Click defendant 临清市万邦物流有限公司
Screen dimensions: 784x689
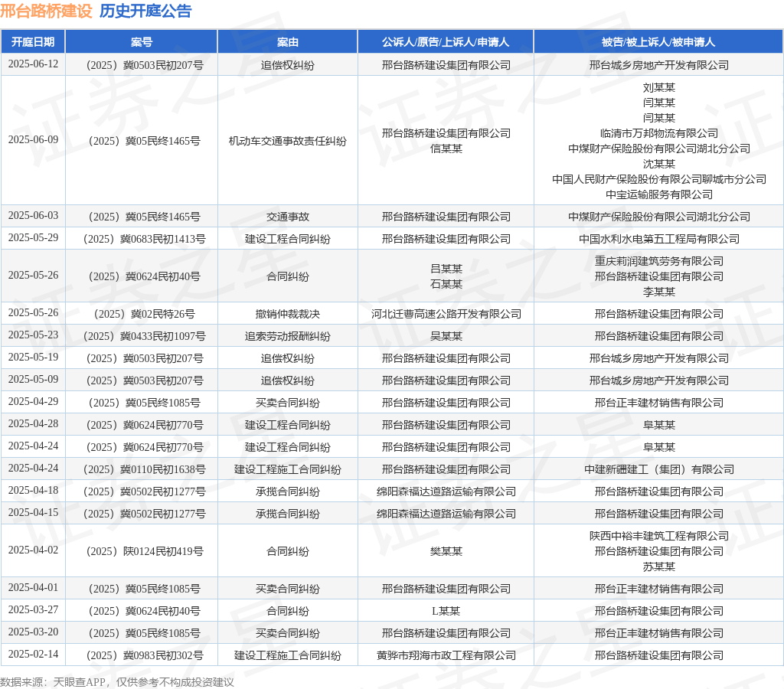[x=659, y=133]
